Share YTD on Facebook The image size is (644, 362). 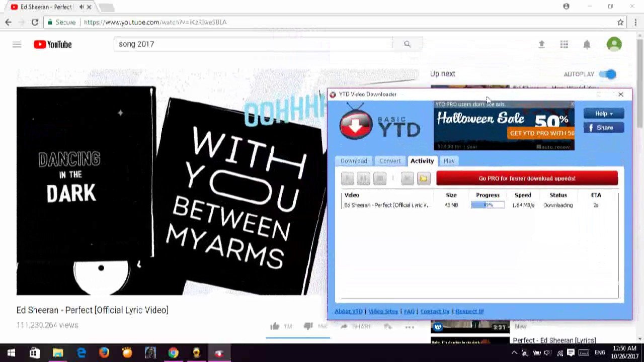click(604, 128)
